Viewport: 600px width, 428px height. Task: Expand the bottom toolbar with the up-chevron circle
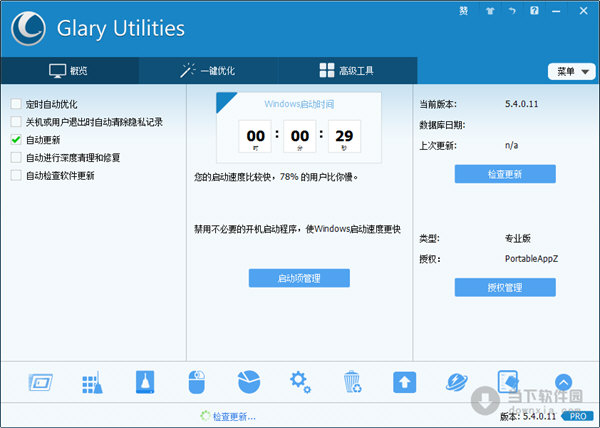coord(563,382)
